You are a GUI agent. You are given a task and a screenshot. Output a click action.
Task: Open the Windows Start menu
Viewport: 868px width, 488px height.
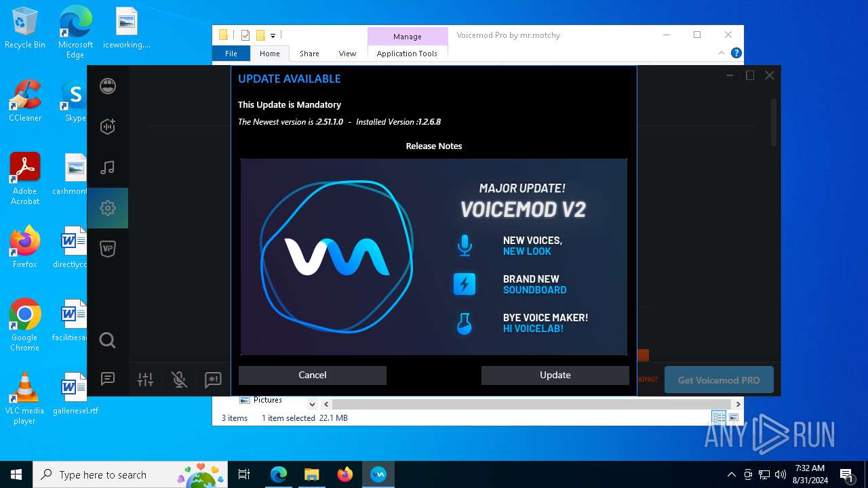coord(16,474)
